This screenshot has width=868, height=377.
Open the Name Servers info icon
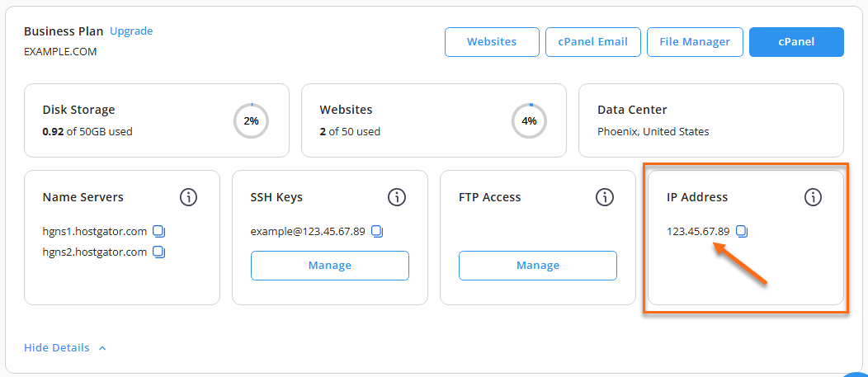pyautogui.click(x=188, y=197)
